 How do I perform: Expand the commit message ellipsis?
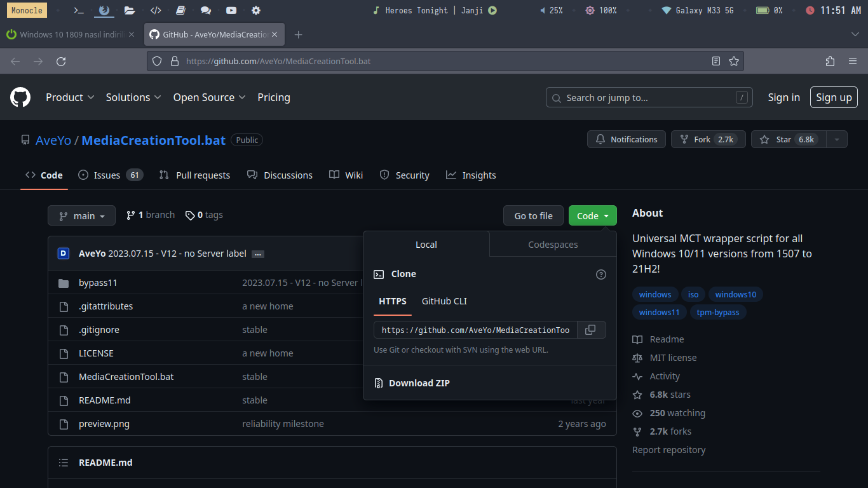point(257,254)
